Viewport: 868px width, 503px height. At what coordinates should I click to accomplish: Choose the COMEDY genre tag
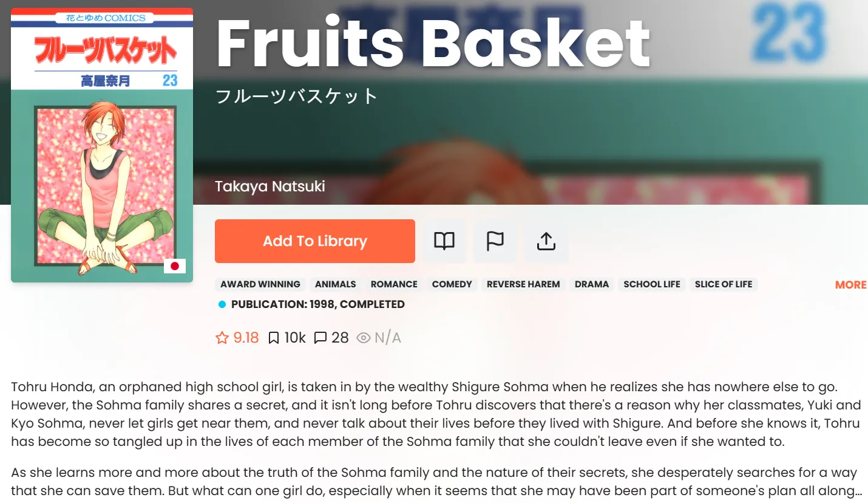pyautogui.click(x=452, y=284)
